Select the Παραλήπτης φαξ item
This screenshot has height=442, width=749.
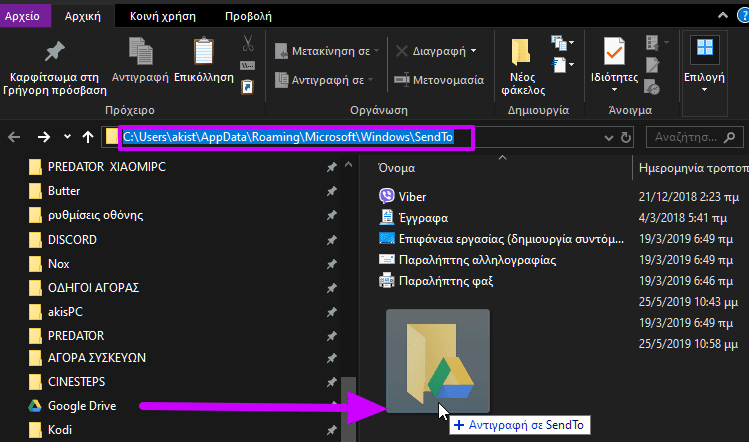point(436,281)
